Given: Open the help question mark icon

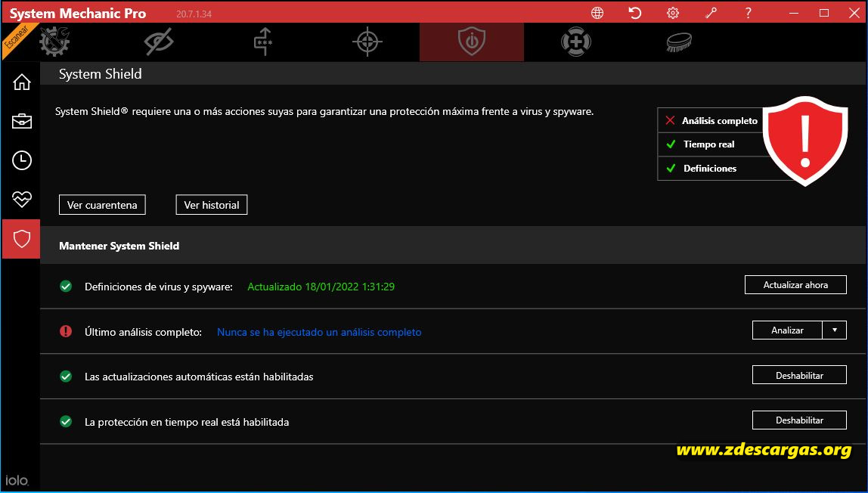Looking at the screenshot, I should [748, 13].
